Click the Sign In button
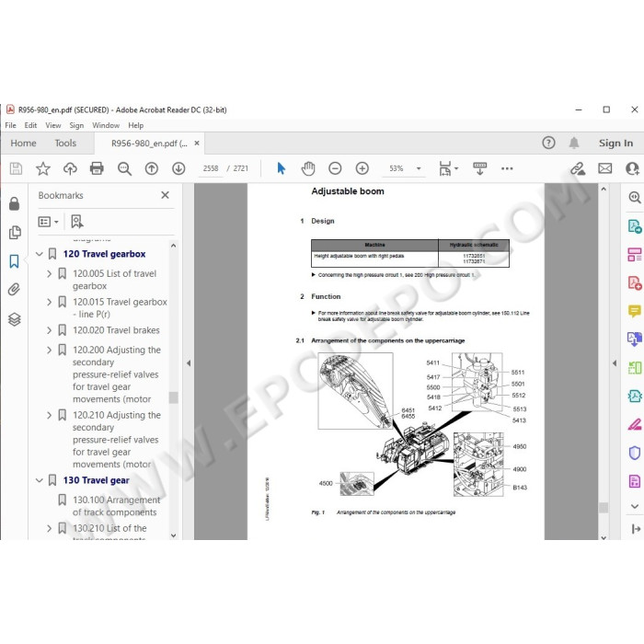Image resolution: width=644 pixels, height=644 pixels. click(615, 143)
